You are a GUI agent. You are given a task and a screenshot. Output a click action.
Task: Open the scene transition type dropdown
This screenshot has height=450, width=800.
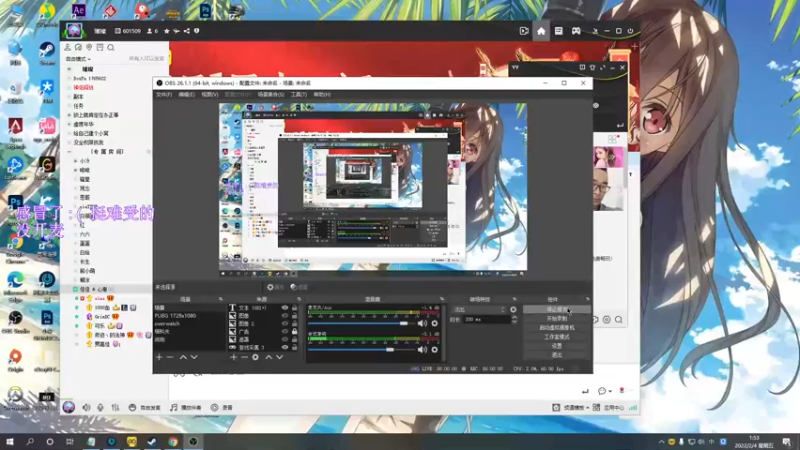click(x=479, y=310)
